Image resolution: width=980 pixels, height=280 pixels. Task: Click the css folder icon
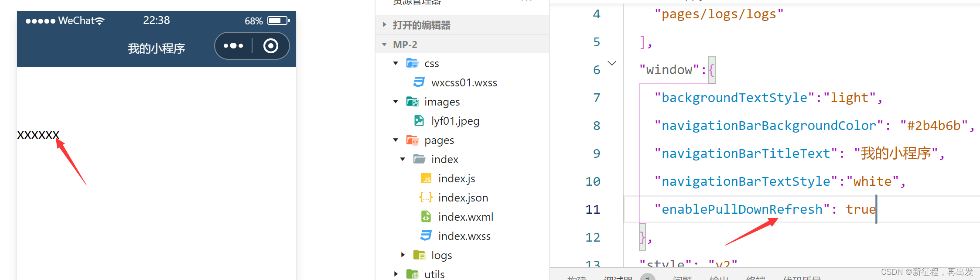[412, 63]
